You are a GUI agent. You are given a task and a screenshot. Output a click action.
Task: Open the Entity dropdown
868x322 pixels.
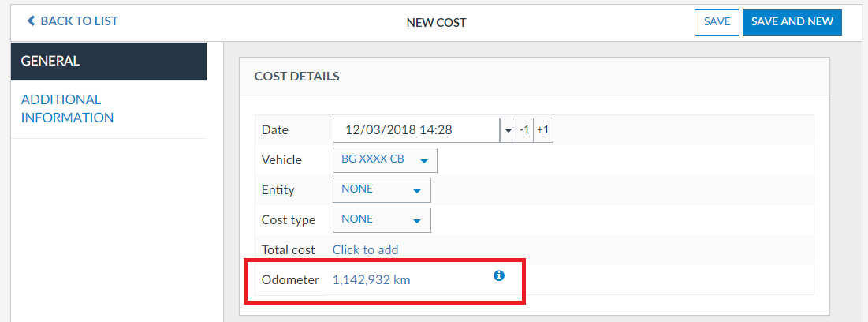tap(382, 190)
